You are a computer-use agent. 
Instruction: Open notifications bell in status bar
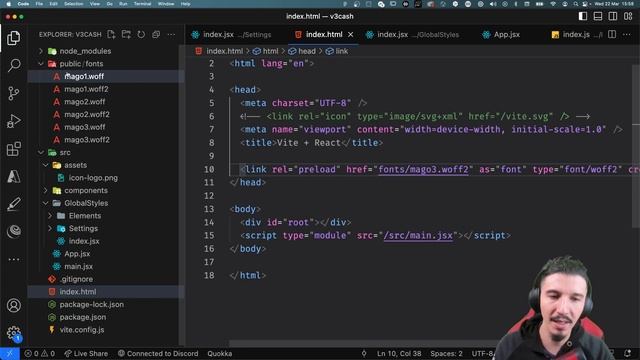(627, 353)
